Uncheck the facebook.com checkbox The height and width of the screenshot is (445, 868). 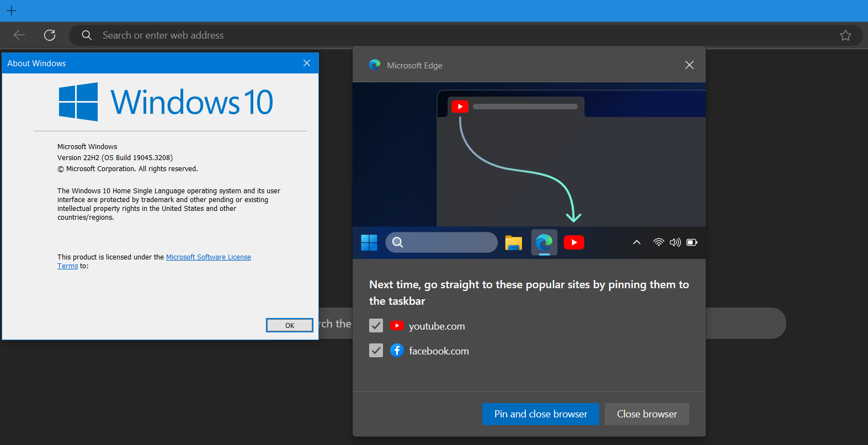(x=376, y=351)
